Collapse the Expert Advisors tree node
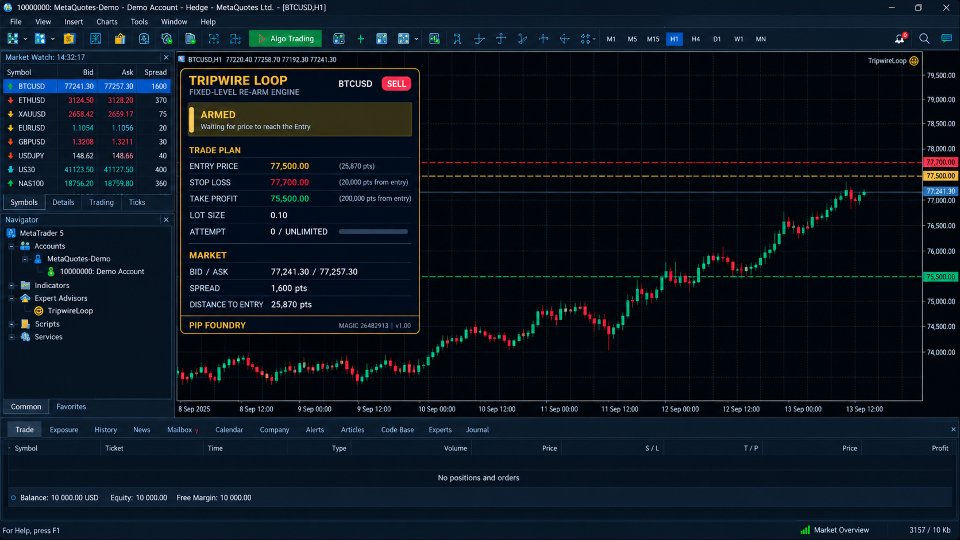 (12, 298)
